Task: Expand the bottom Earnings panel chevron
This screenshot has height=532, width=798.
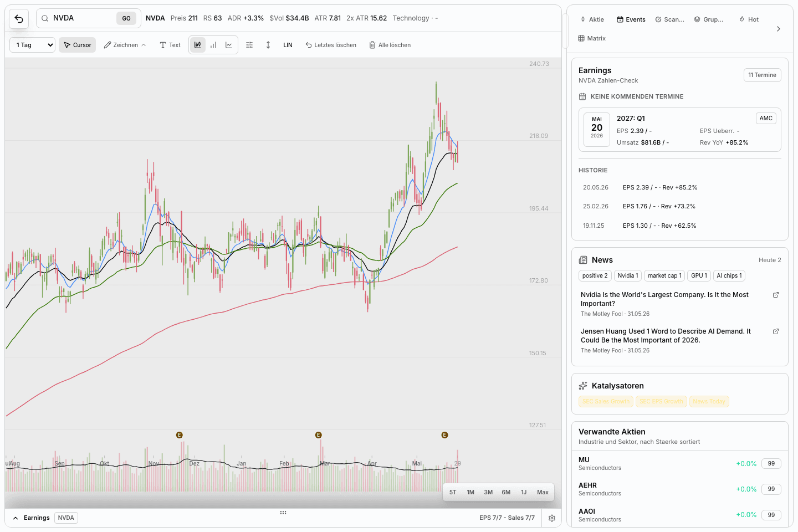Action: [16, 518]
